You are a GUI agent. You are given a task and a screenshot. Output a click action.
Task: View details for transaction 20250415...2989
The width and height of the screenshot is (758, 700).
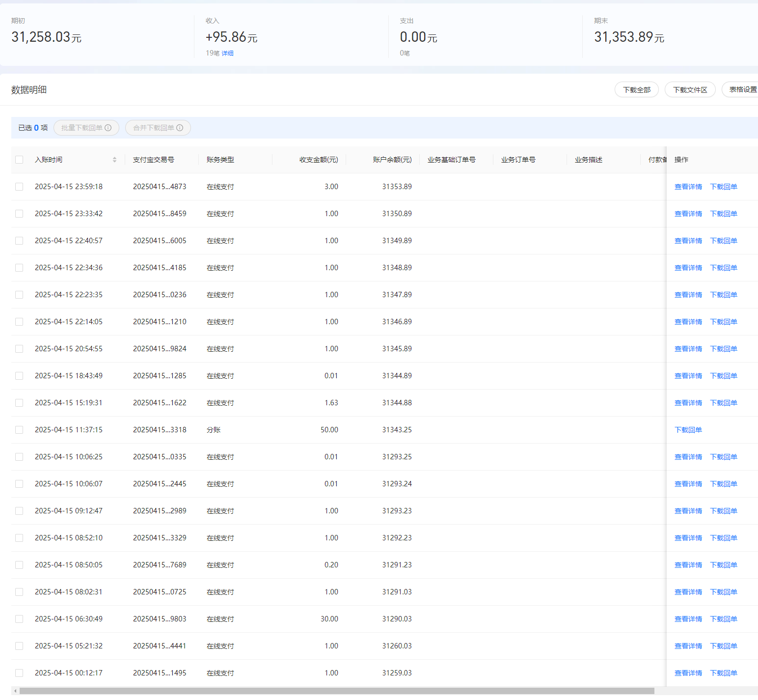click(688, 511)
